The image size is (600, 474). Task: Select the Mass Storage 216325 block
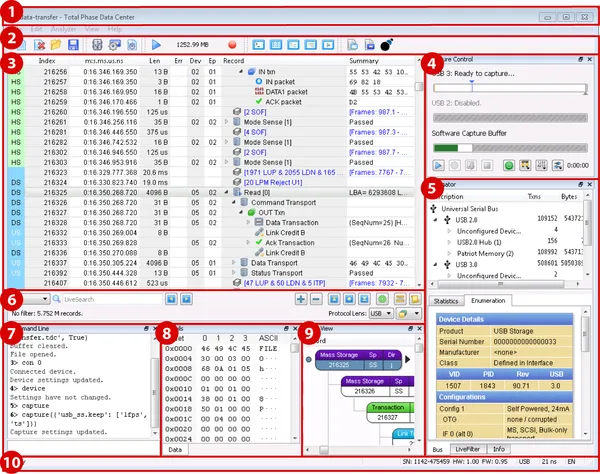(x=359, y=360)
